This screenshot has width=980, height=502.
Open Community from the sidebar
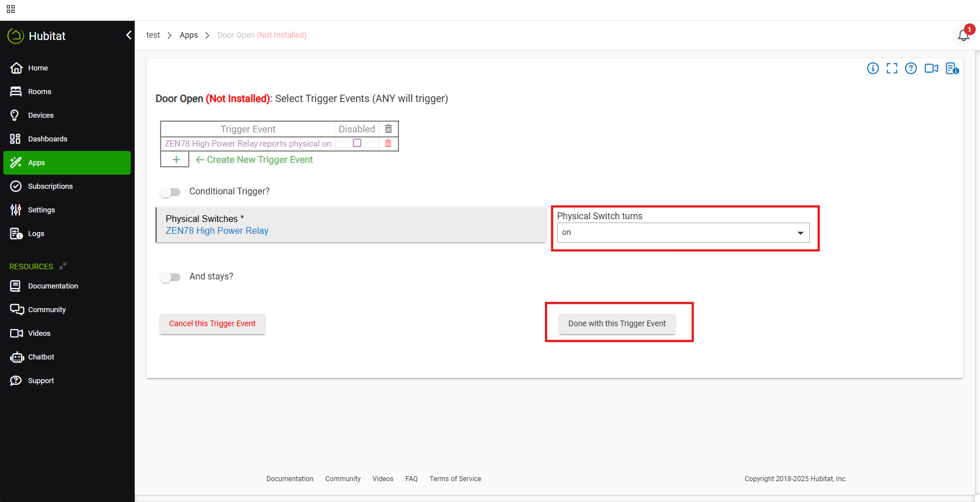pyautogui.click(x=67, y=310)
